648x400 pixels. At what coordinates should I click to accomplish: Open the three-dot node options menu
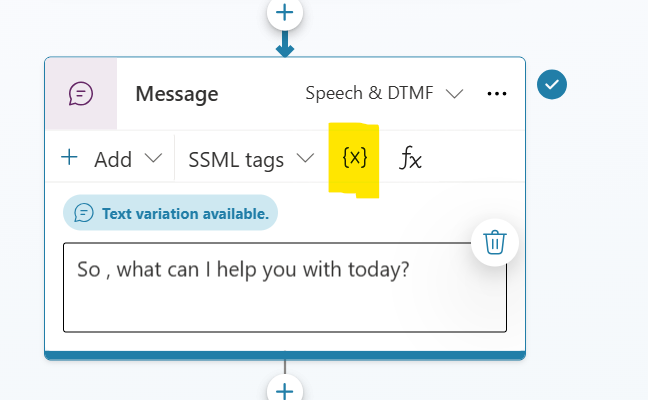(x=497, y=94)
